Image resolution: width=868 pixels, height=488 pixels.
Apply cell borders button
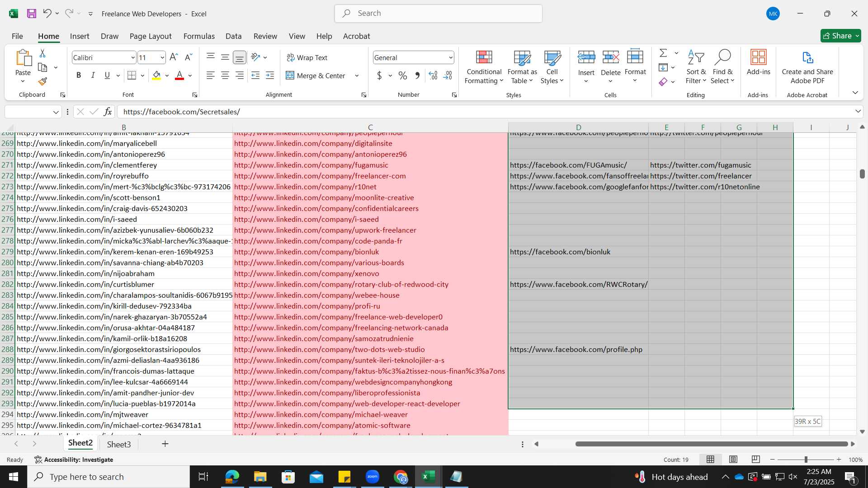pyautogui.click(x=132, y=75)
